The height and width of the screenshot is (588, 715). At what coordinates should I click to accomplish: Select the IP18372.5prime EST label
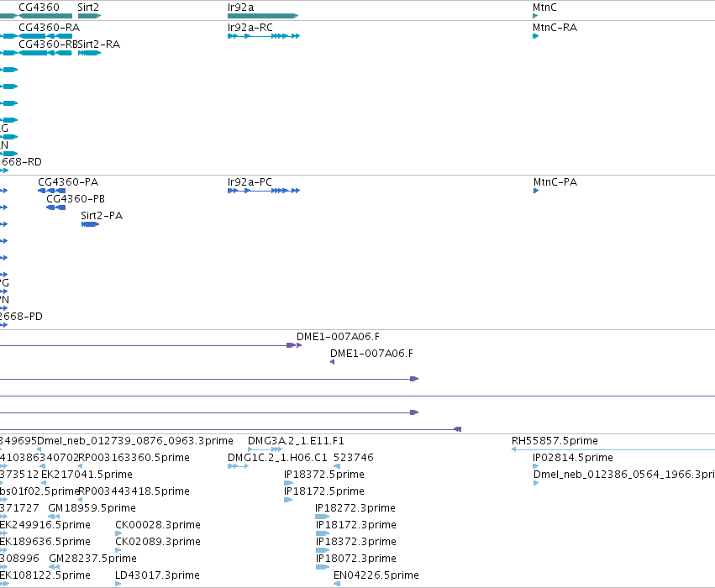click(x=324, y=475)
